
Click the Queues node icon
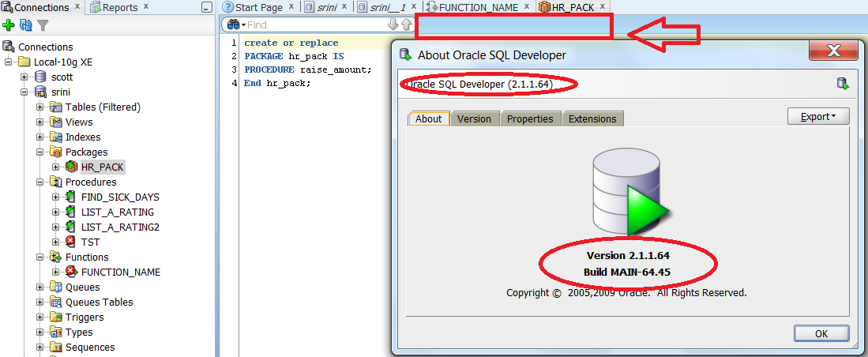(x=56, y=287)
